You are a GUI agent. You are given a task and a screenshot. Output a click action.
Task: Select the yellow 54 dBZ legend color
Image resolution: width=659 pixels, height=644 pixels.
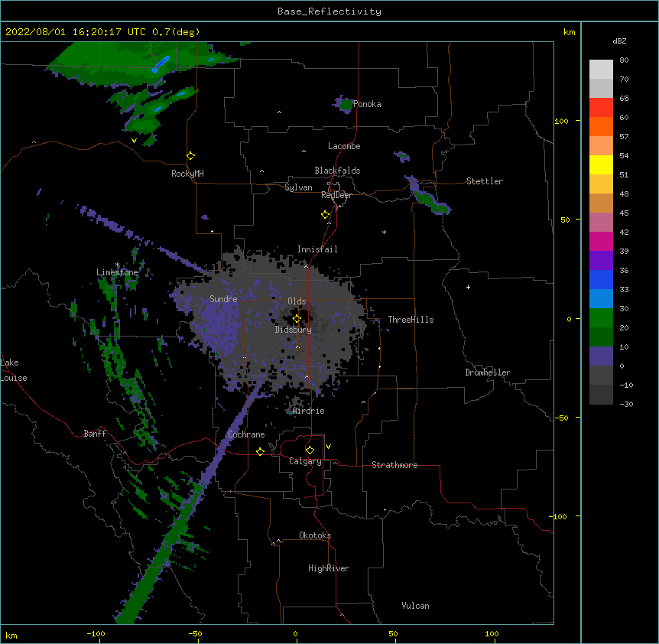pyautogui.click(x=601, y=164)
